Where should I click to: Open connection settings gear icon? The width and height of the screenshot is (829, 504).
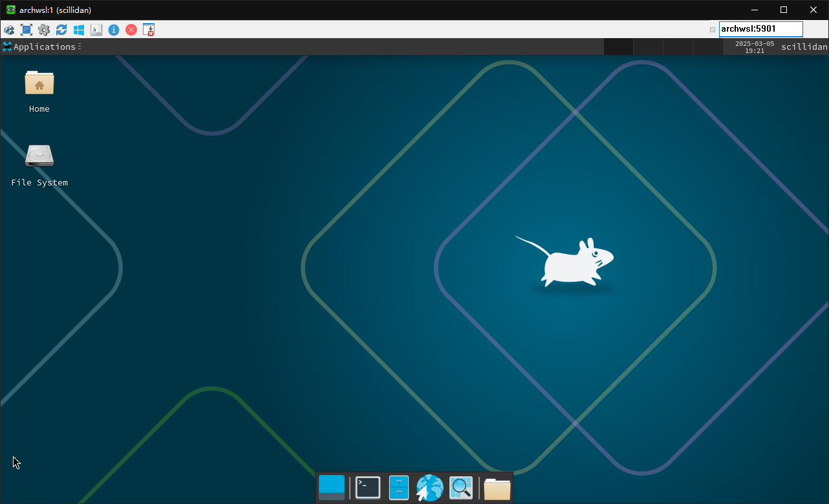point(44,30)
